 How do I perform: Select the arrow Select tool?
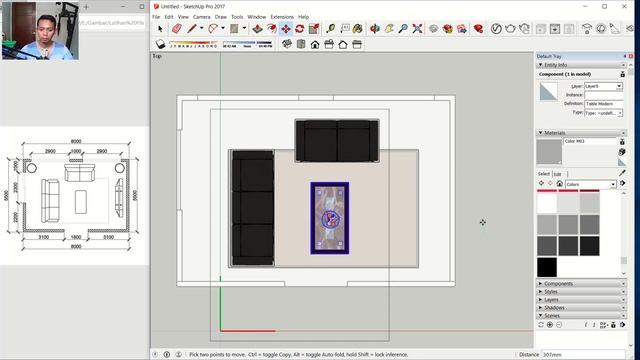[160, 29]
